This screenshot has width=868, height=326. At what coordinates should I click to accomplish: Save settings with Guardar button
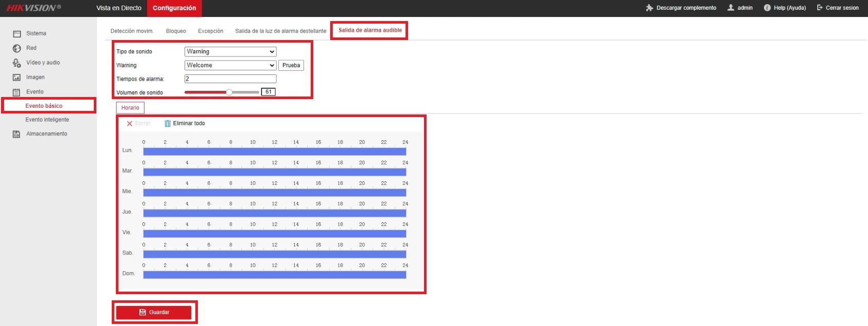pyautogui.click(x=154, y=312)
